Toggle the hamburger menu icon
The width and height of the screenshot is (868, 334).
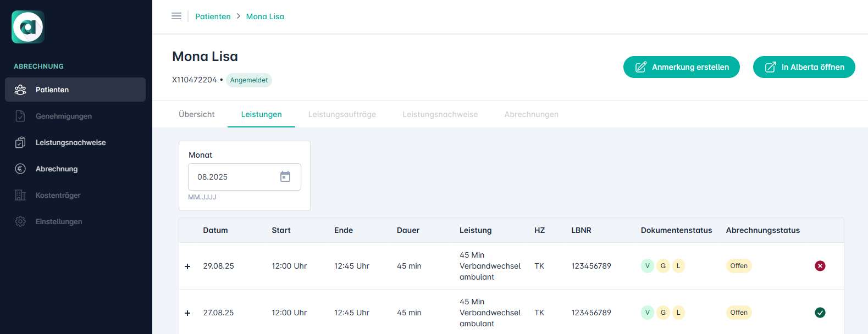pyautogui.click(x=176, y=16)
